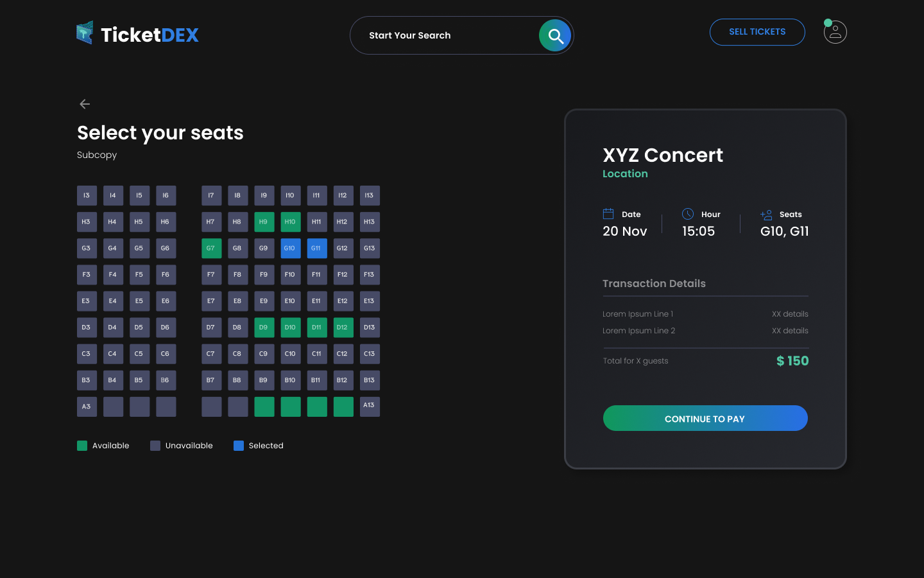Image resolution: width=924 pixels, height=578 pixels.
Task: Click the calendar icon next to Date
Action: [x=608, y=213]
